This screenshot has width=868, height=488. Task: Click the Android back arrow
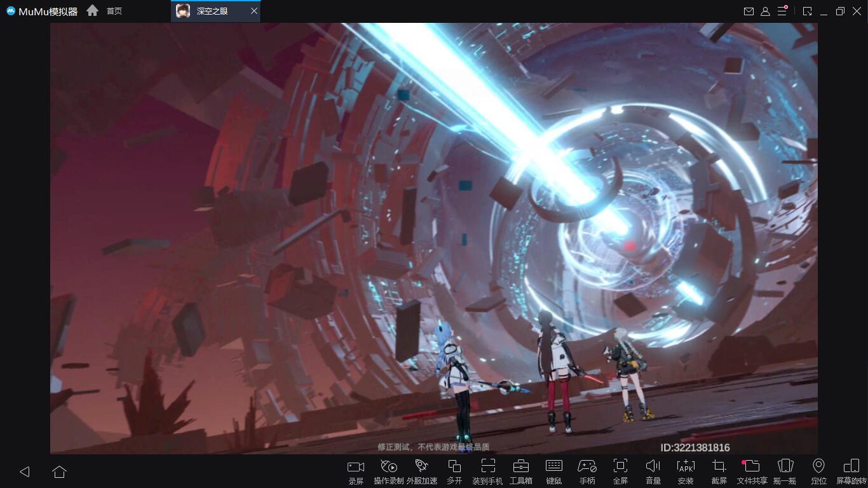point(25,471)
